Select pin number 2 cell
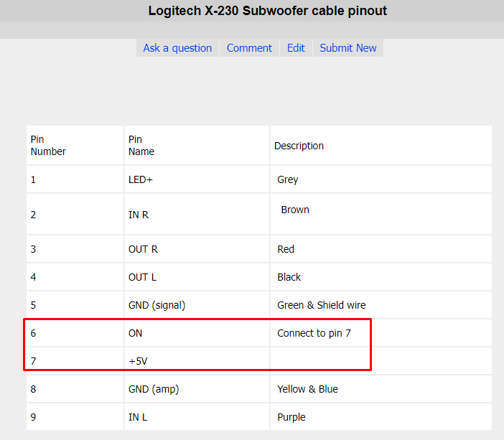The width and height of the screenshot is (504, 440). click(75, 214)
